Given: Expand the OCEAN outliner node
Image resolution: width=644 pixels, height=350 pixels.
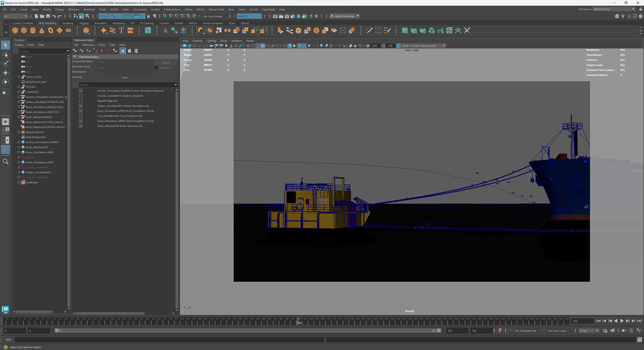Looking at the screenshot, I should pos(19,87).
